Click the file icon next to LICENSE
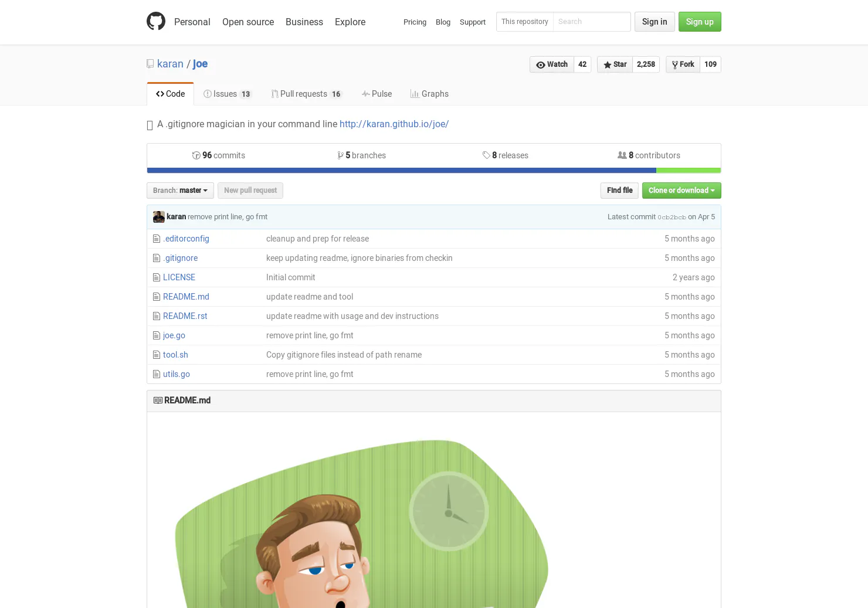 tap(157, 277)
